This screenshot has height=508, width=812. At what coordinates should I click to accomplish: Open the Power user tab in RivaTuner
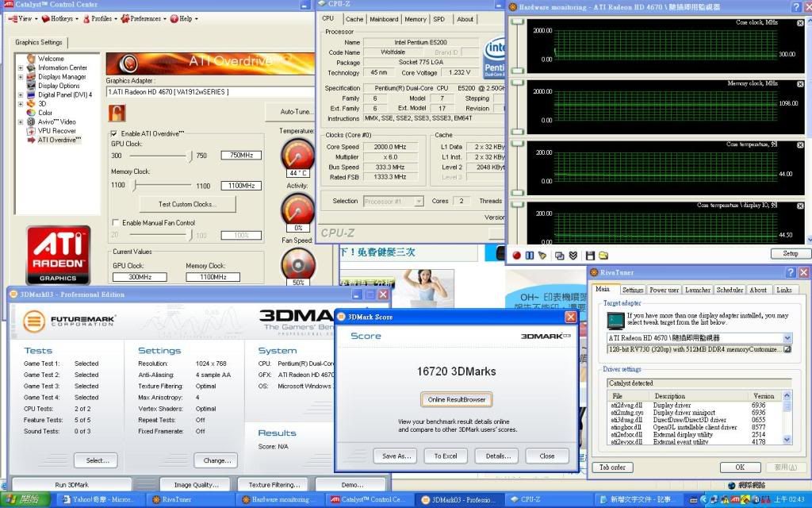(664, 291)
